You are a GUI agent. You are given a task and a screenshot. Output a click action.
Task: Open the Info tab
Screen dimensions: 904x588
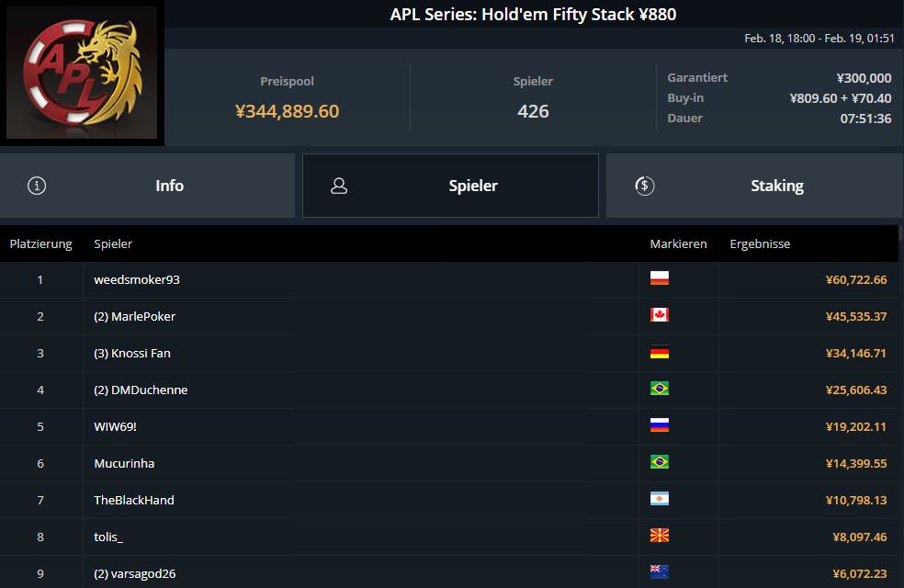point(147,186)
